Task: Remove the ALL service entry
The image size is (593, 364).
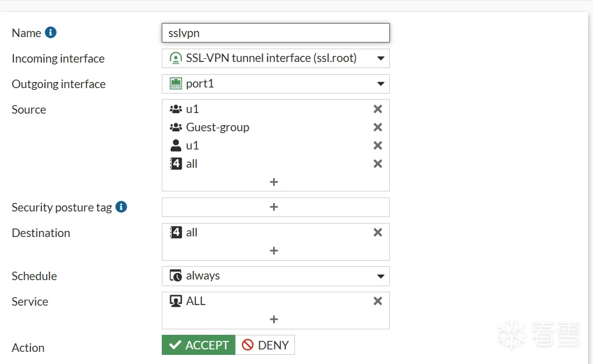Action: click(378, 301)
